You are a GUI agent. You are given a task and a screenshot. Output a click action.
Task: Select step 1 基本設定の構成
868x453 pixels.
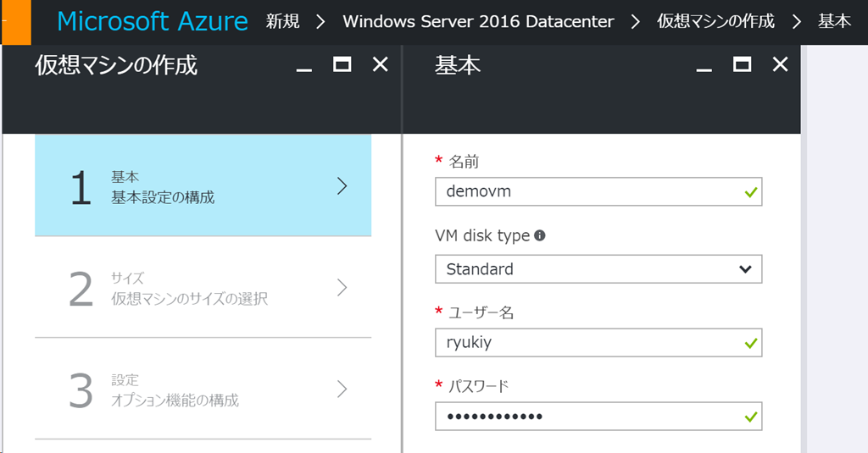point(203,185)
